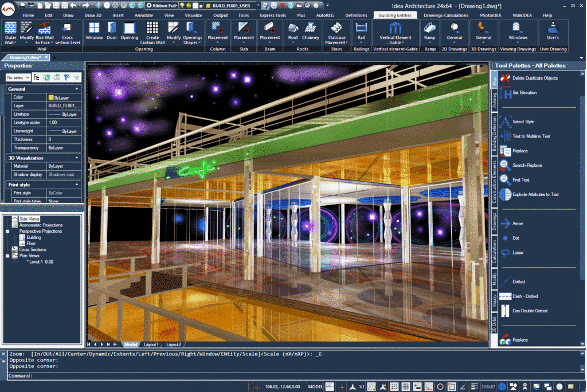Click Explode Attributes to Text tool

point(529,194)
